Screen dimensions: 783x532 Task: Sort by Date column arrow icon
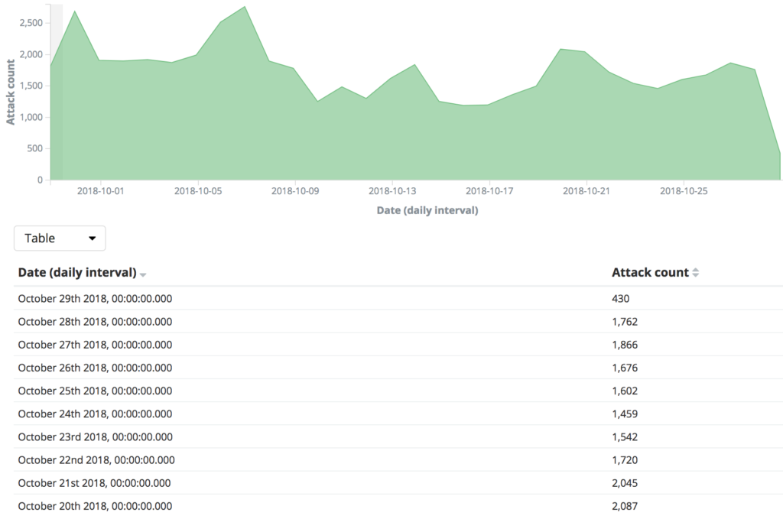click(x=143, y=274)
